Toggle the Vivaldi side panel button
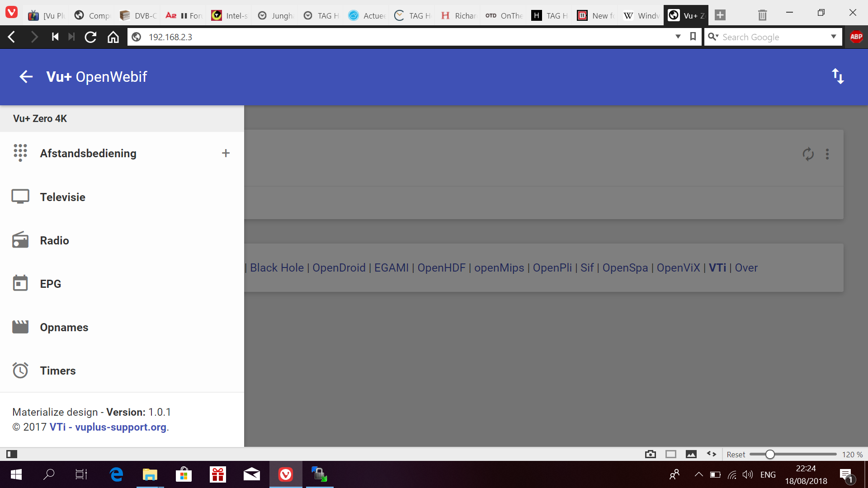Screen dimensions: 868x488 click(12, 454)
